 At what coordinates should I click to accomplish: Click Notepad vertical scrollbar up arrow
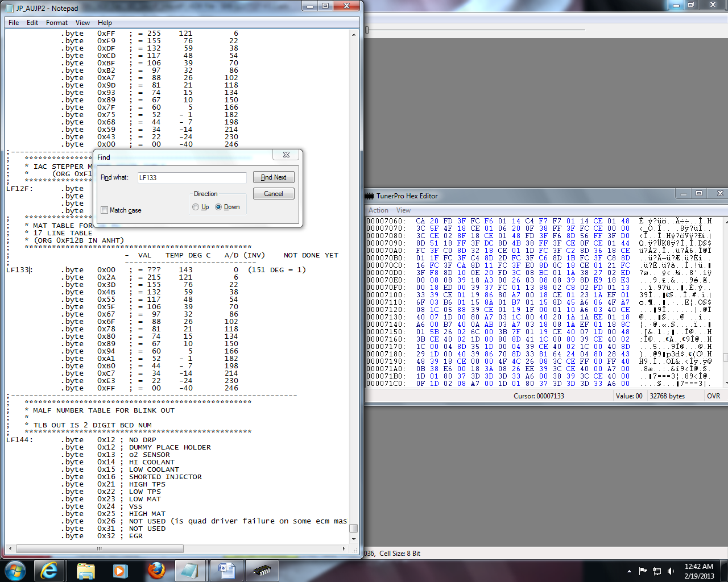[x=354, y=35]
